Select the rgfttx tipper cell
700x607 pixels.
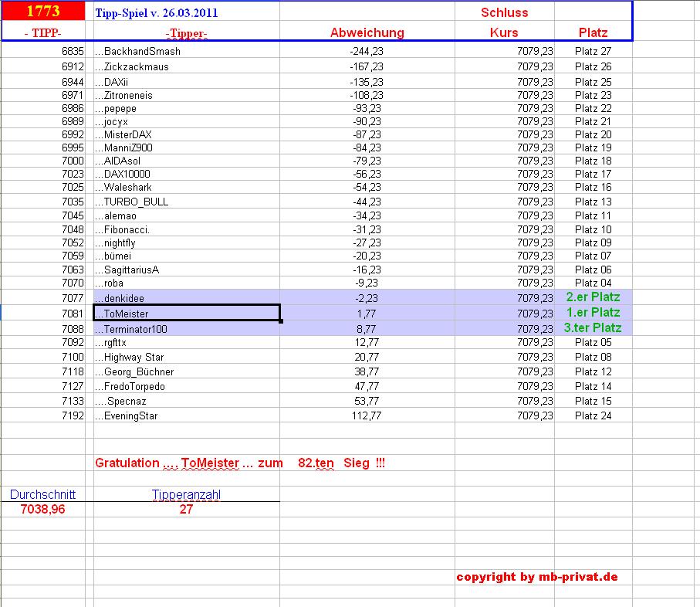point(187,343)
